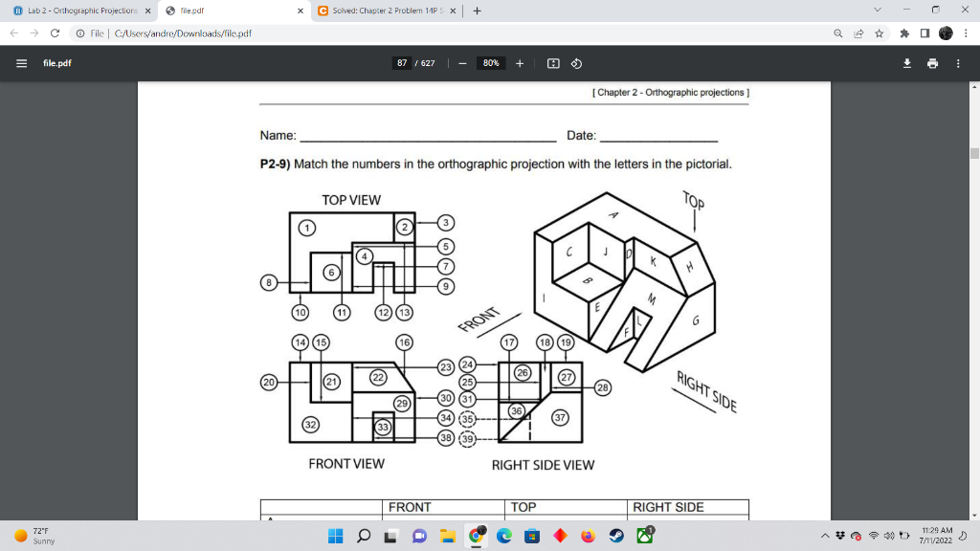The width and height of the screenshot is (980, 551).
Task: Open Discord from the taskbar
Action: click(418, 538)
